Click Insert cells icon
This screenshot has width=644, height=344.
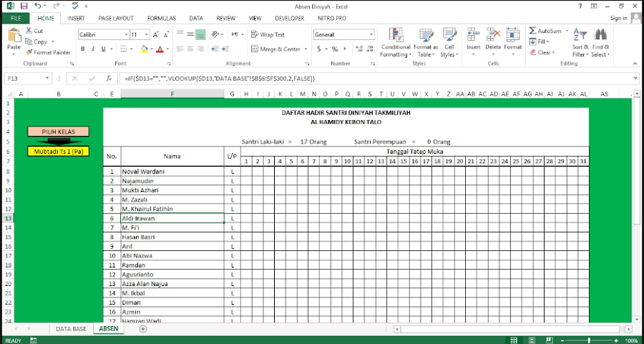point(474,34)
